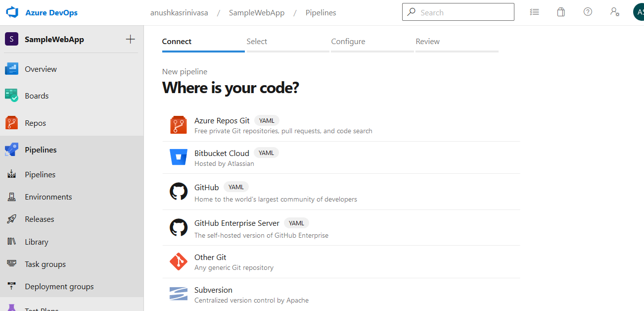Click the Overview sidebar icon
The height and width of the screenshot is (311, 644).
[11, 69]
